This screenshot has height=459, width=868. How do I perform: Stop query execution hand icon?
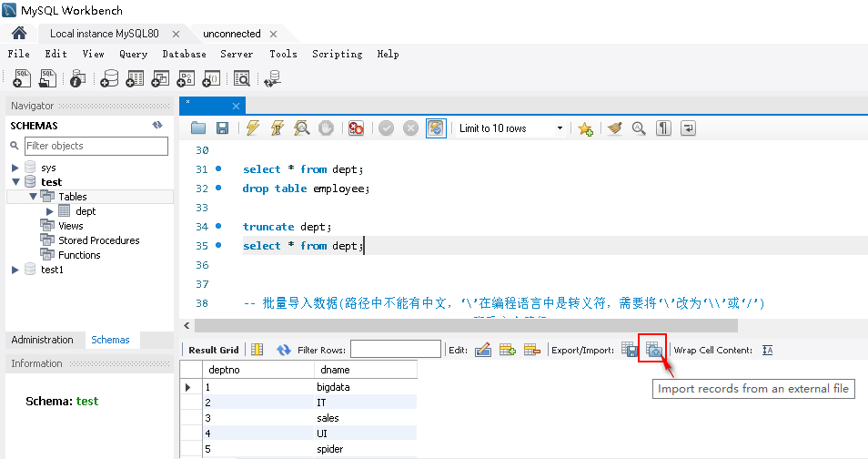(x=326, y=128)
